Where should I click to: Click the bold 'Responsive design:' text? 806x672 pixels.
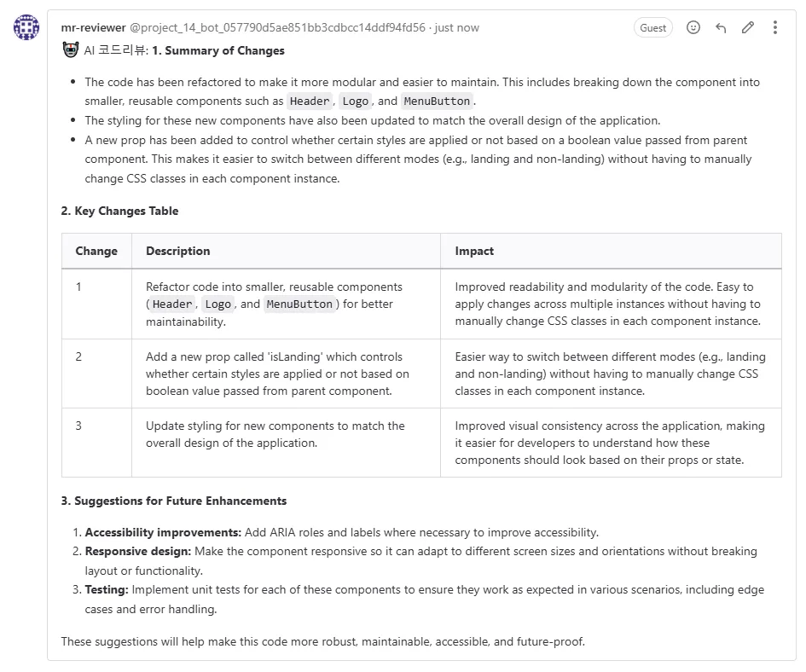[x=138, y=551]
